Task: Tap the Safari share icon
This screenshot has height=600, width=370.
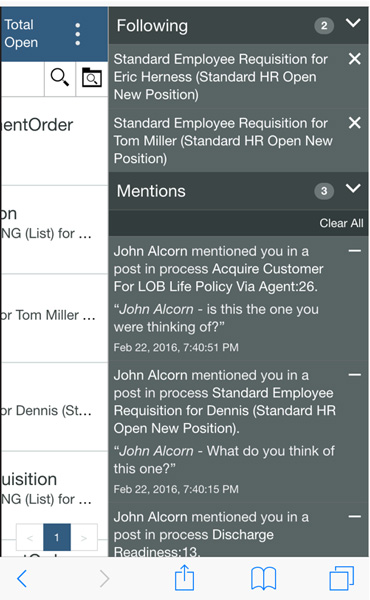Action: 184,577
